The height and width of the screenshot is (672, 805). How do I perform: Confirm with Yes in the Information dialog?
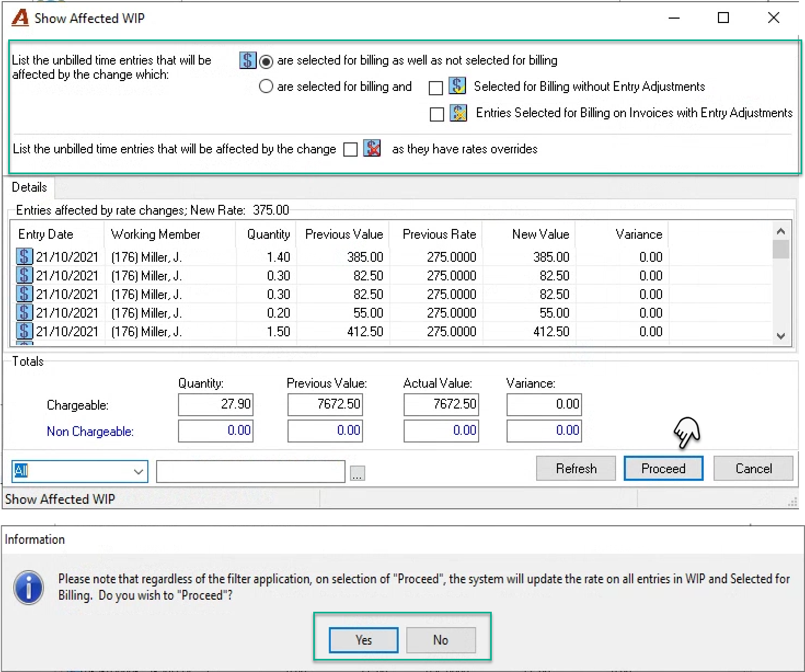[x=364, y=640]
